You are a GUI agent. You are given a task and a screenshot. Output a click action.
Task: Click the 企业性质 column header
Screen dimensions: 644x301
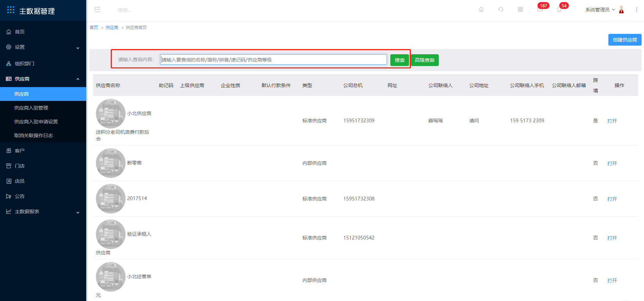coord(230,85)
